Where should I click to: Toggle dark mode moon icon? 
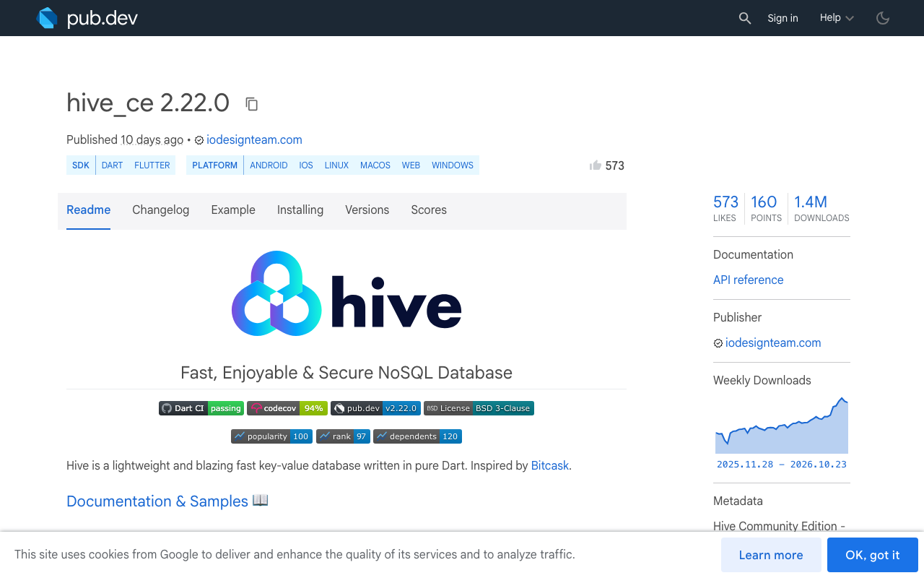[882, 18]
